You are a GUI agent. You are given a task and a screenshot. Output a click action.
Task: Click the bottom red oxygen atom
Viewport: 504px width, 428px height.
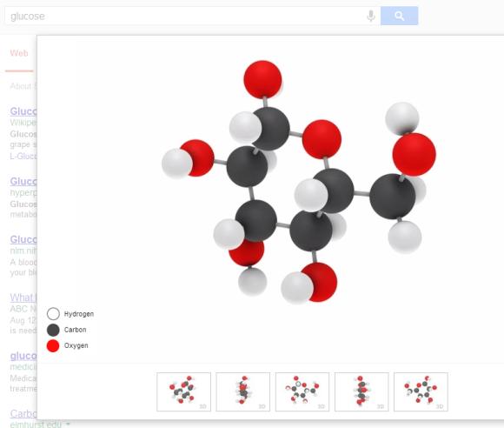tap(322, 282)
